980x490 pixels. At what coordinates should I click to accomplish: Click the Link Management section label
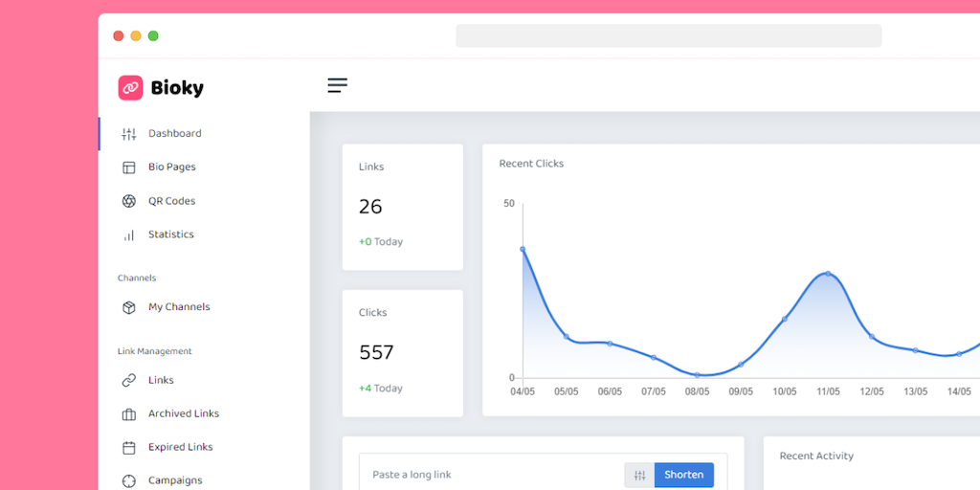click(x=154, y=351)
